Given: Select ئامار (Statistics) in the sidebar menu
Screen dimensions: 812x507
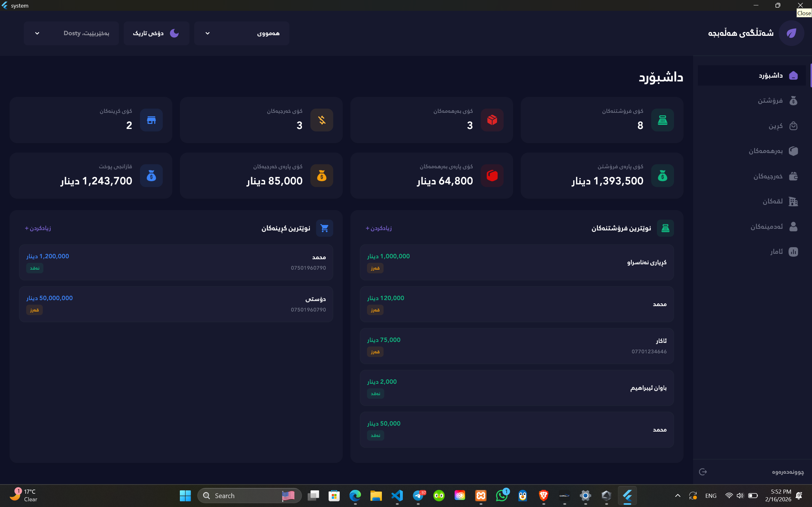Looking at the screenshot, I should coord(776,252).
